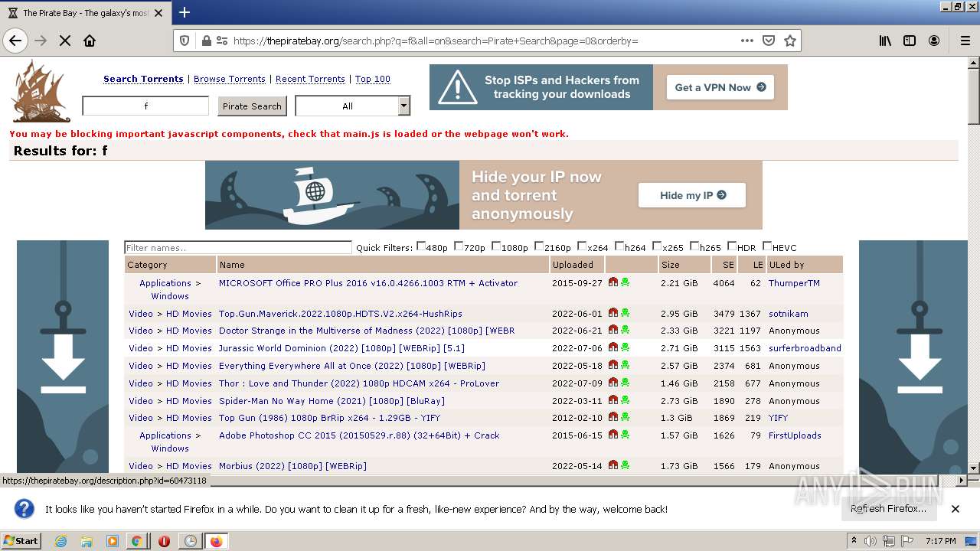980x551 pixels.
Task: Open the All category dropdown
Action: pyautogui.click(x=353, y=106)
